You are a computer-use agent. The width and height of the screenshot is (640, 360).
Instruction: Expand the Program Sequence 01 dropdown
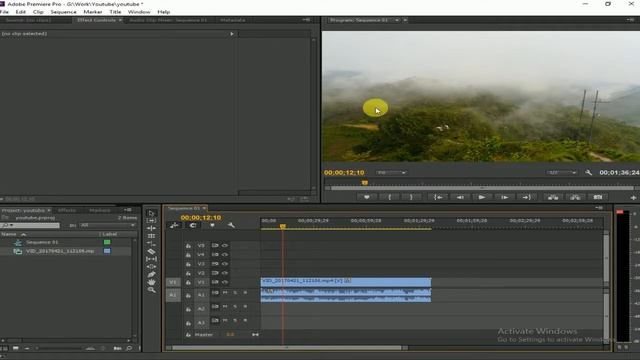click(397, 20)
